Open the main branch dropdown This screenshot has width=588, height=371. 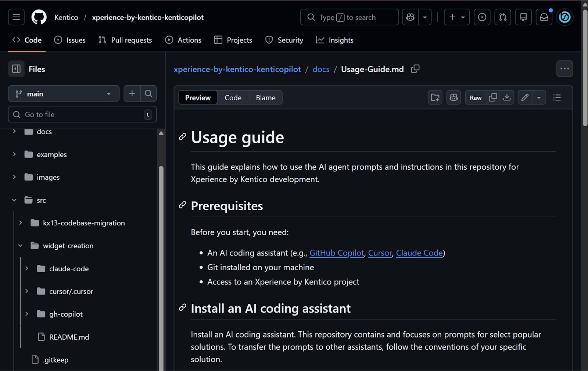[64, 94]
